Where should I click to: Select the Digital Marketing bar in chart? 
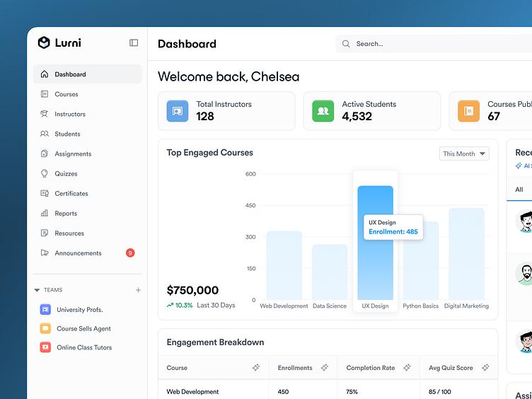(466, 254)
